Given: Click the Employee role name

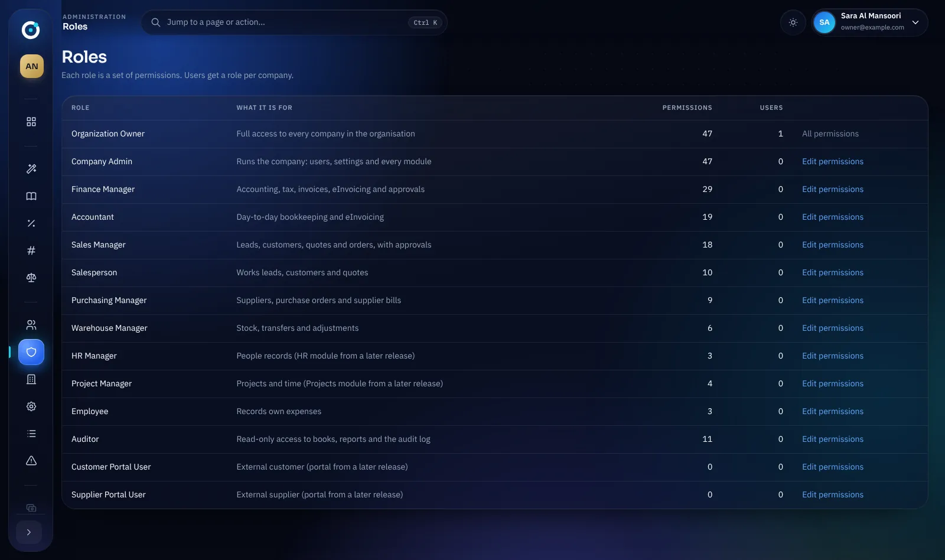Looking at the screenshot, I should 90,411.
